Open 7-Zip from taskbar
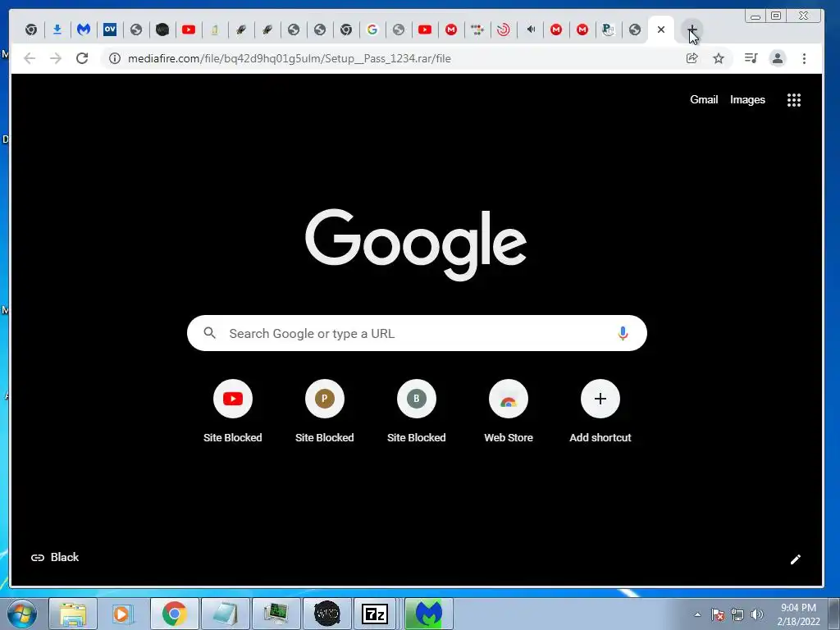 pos(375,614)
